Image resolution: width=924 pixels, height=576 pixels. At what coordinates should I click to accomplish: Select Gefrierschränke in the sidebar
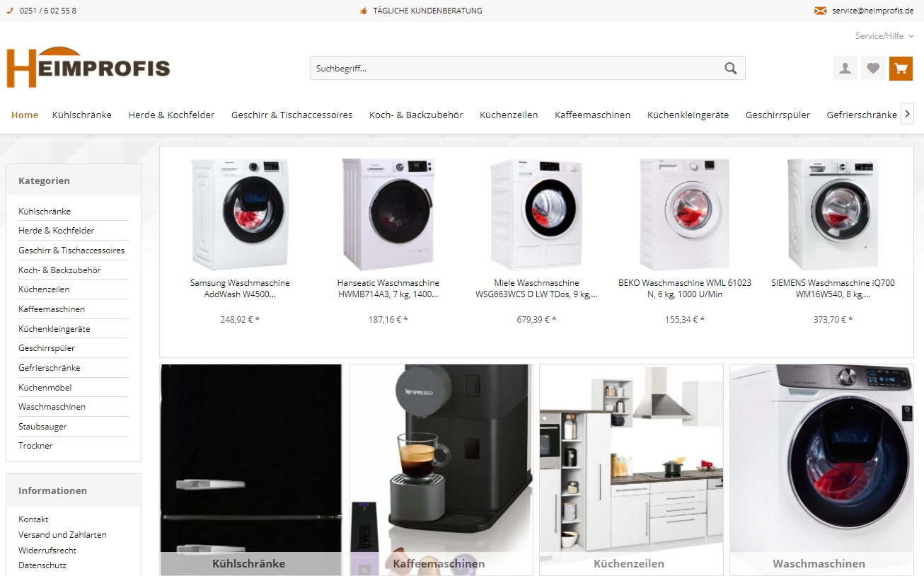pos(50,368)
